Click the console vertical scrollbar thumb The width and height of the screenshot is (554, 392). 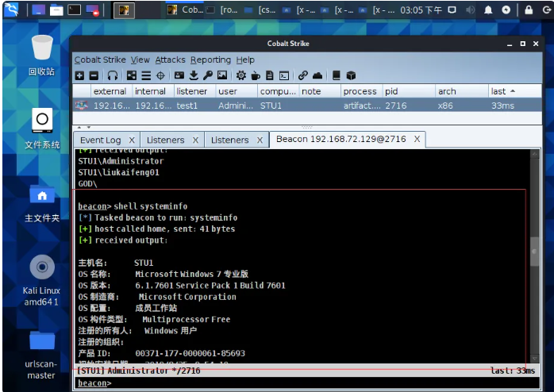[x=535, y=252]
